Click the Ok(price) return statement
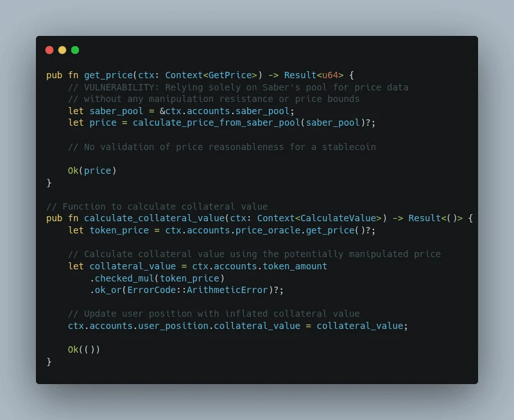514x420 pixels. pyautogui.click(x=92, y=171)
